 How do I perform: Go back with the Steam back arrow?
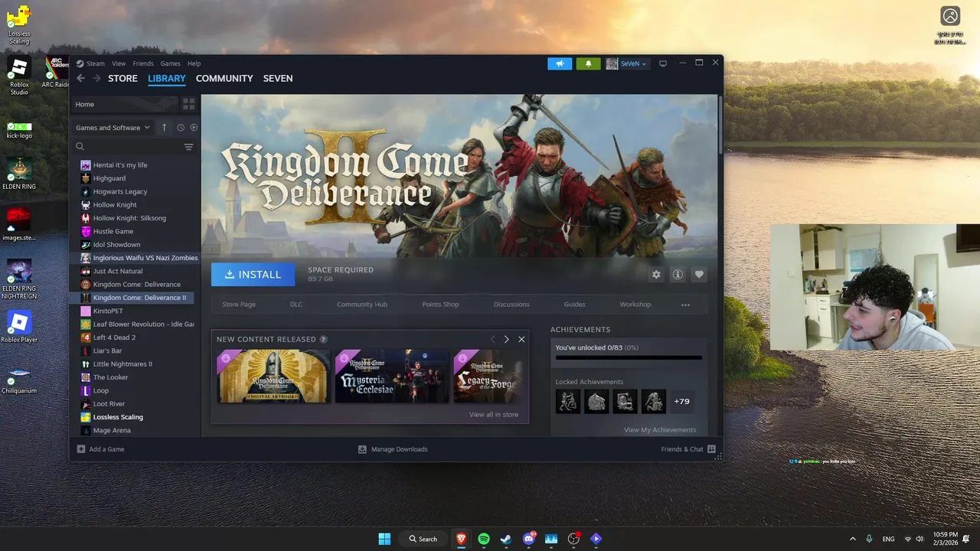[80, 78]
